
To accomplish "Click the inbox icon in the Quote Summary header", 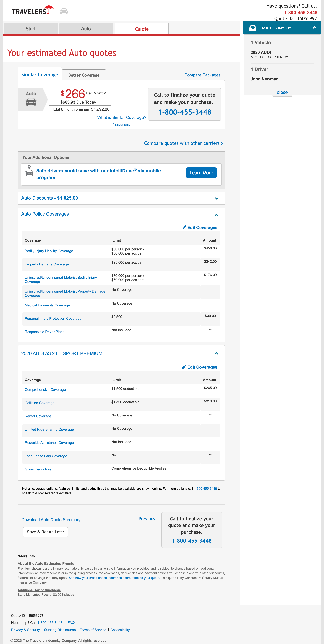I will 253,28.
